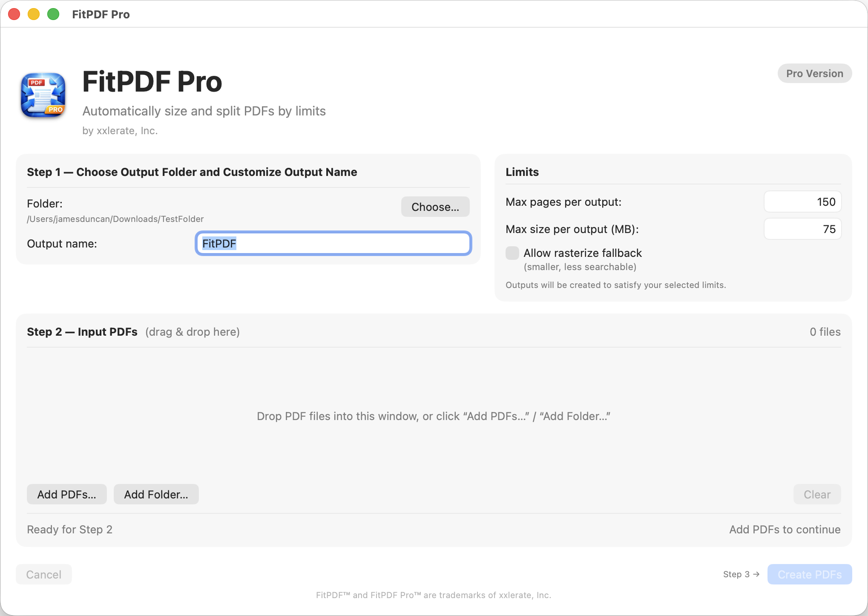Focus the Max size per output field

802,229
